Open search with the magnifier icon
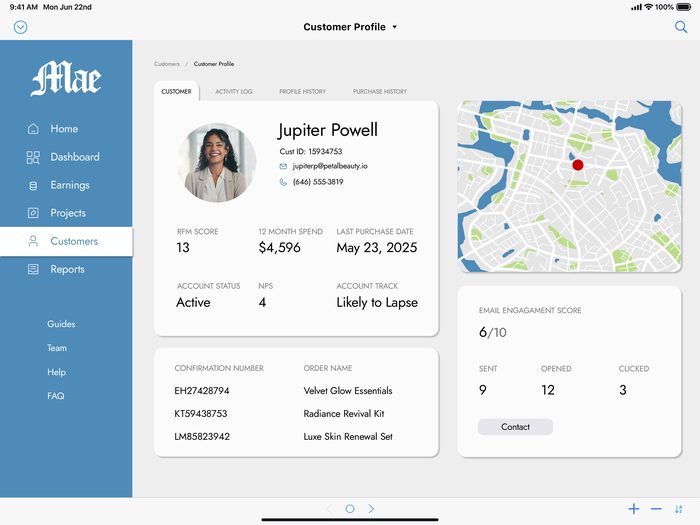Screen dimensions: 700x525 [681, 27]
